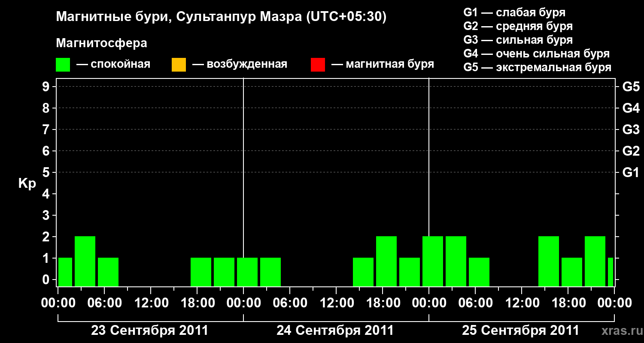Image resolution: width=644 pixels, height=343 pixels.
Task: Click the Kp 2 bar at 18:00 on 24 September
Action: tap(386, 261)
